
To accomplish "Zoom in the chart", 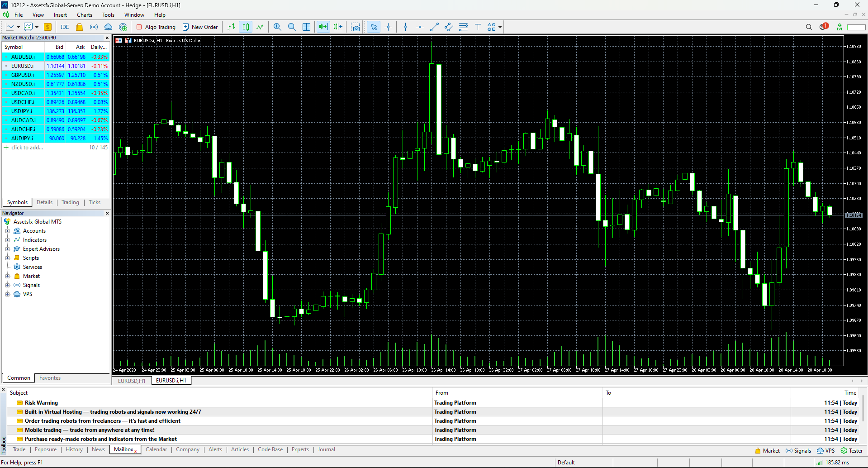I will (x=277, y=27).
